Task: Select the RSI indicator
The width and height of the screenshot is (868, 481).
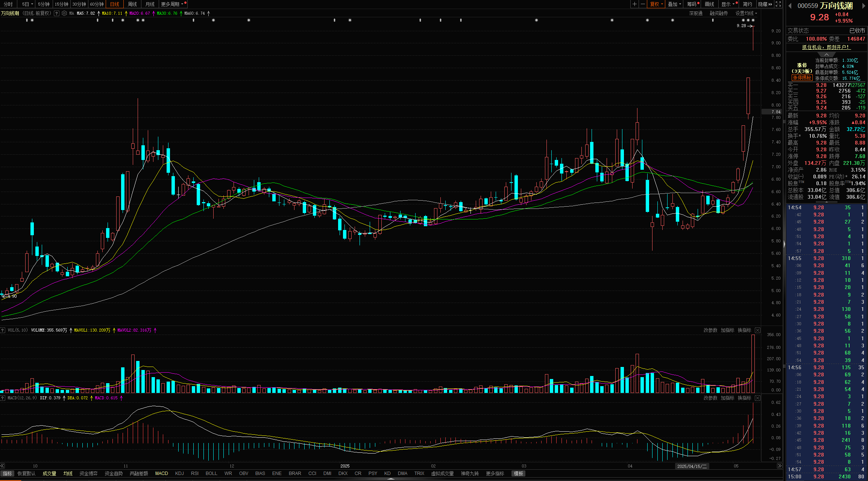Action: 195,473
